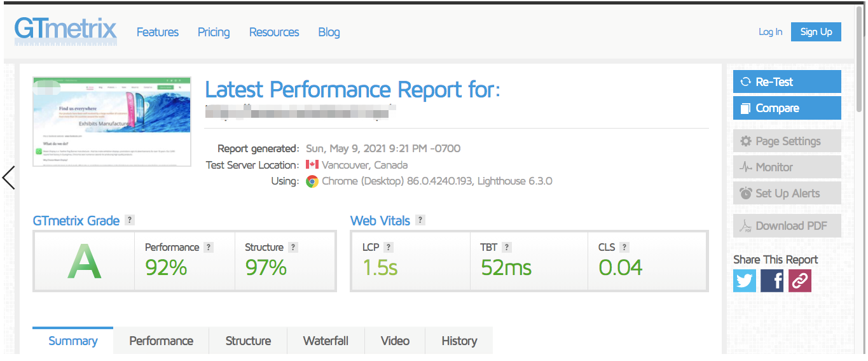Image resolution: width=868 pixels, height=361 pixels.
Task: Click the Performance score 92%
Action: click(x=166, y=267)
